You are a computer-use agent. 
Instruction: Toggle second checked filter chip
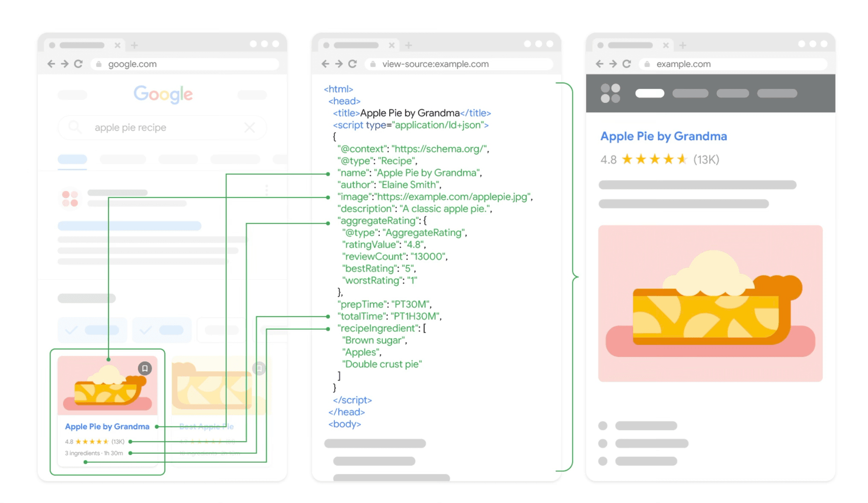[x=161, y=330]
